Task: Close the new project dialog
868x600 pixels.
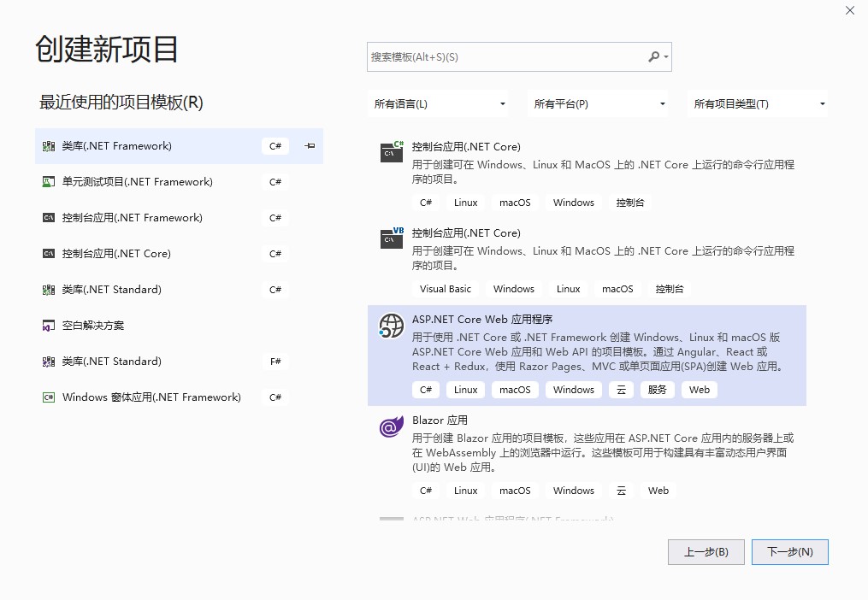Action: click(850, 10)
